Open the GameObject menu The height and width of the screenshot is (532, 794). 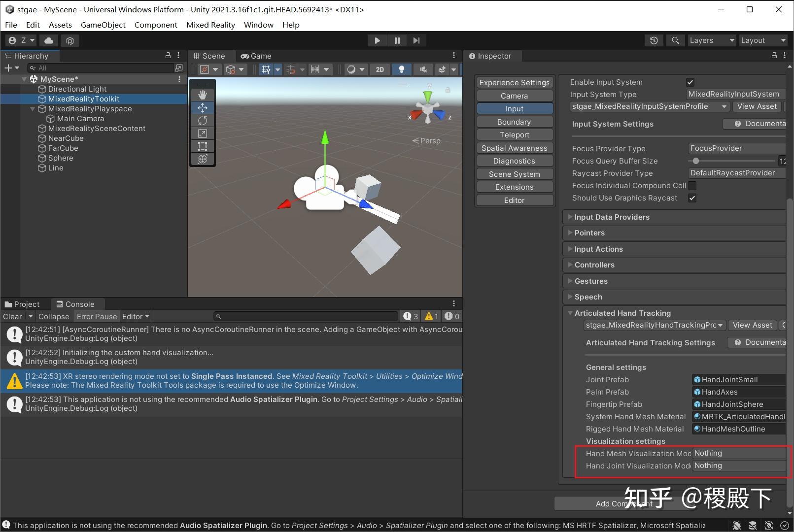(103, 25)
